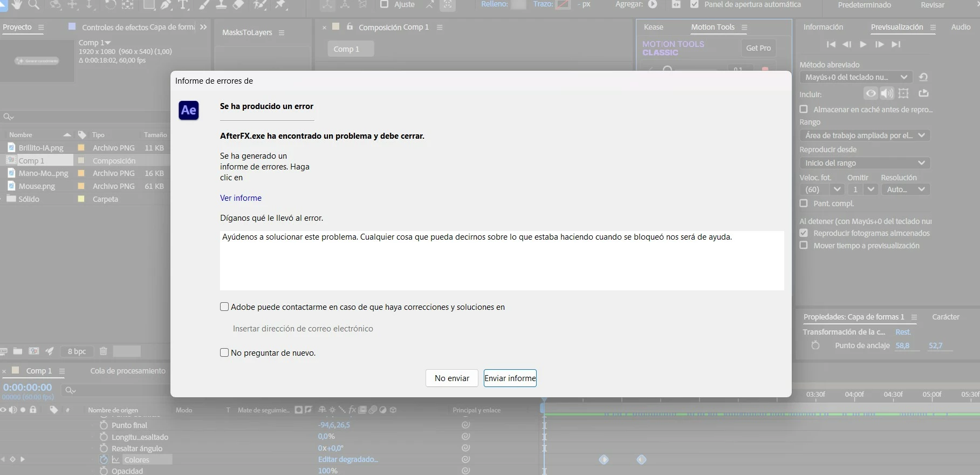Open the Proyecto panel menu

[x=41, y=27]
